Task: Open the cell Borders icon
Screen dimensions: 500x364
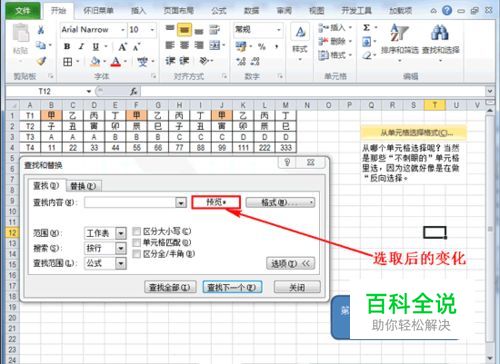Action: pos(68,62)
